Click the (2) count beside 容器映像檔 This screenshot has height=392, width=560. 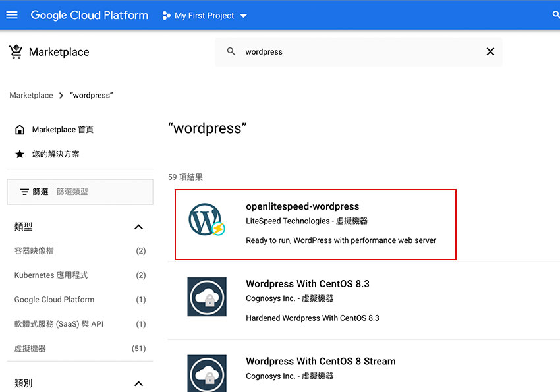[x=141, y=251]
